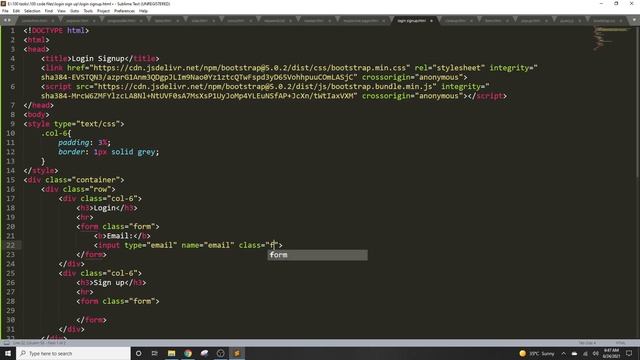
Task: Click the HTML syntax selector in status bar
Action: pos(620,343)
